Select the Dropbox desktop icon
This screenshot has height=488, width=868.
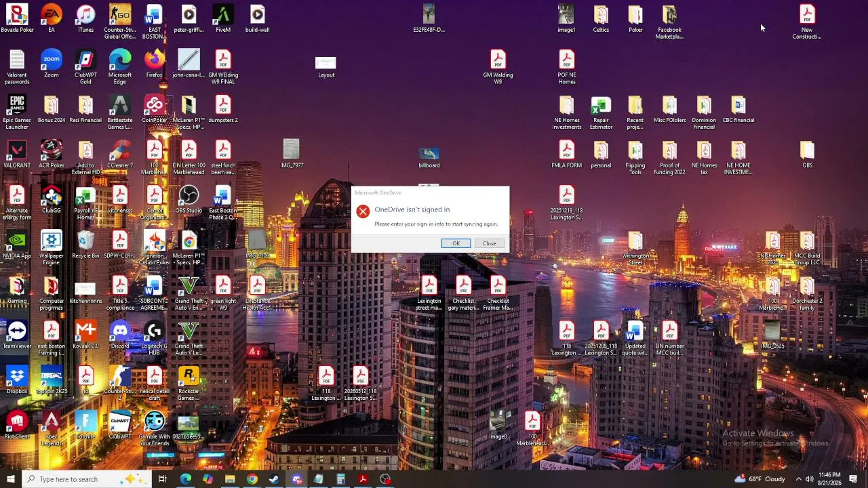(17, 380)
